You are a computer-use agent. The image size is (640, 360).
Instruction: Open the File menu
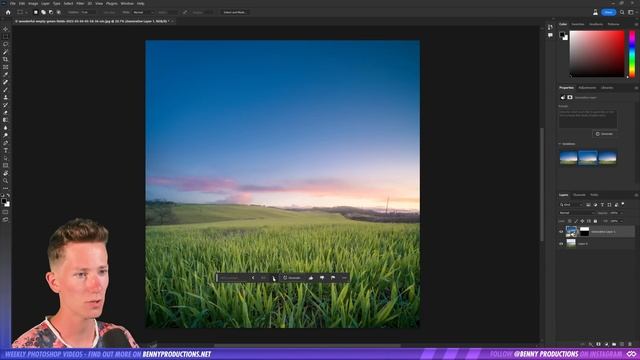coord(13,3)
